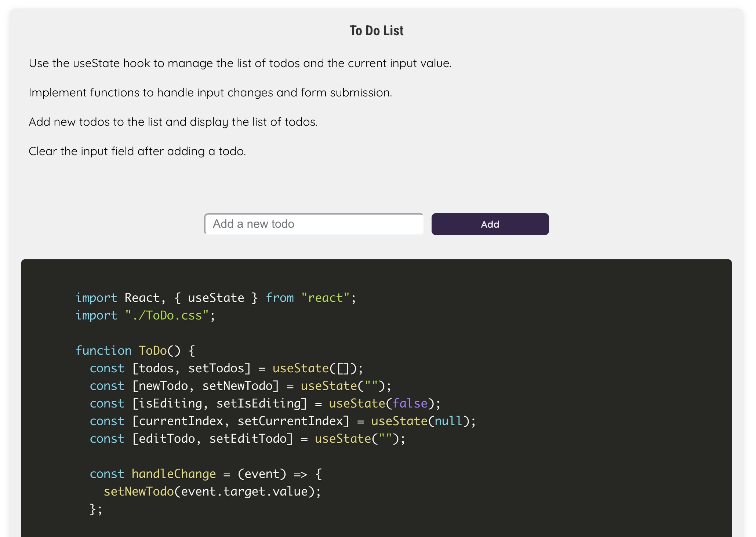The width and height of the screenshot is (756, 537).
Task: Click the Add button
Action: [x=490, y=224]
